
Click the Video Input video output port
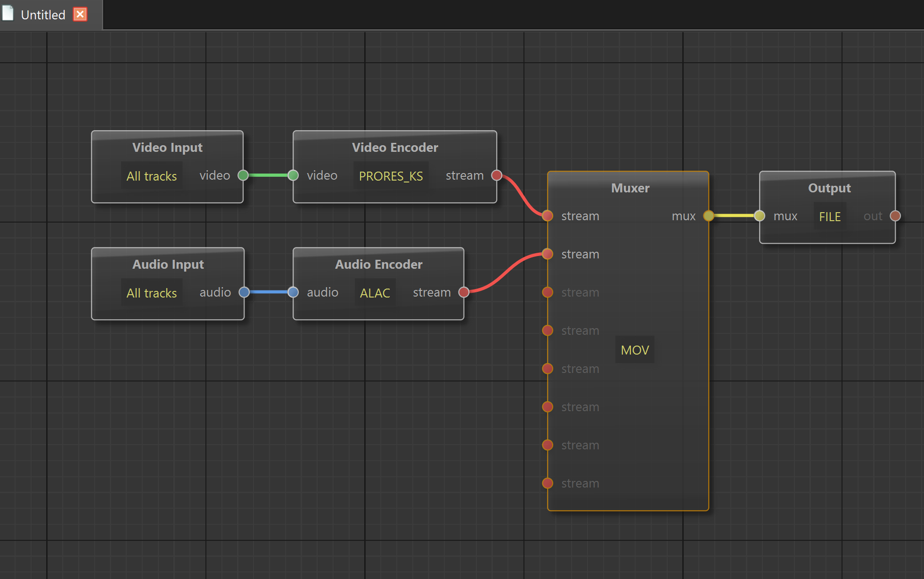pyautogui.click(x=243, y=175)
